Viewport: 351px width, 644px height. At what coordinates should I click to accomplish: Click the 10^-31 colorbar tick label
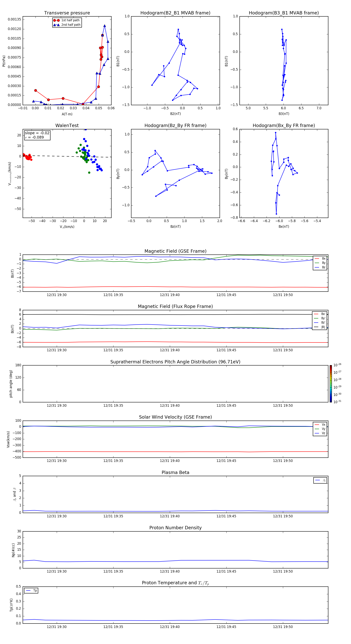click(x=338, y=402)
